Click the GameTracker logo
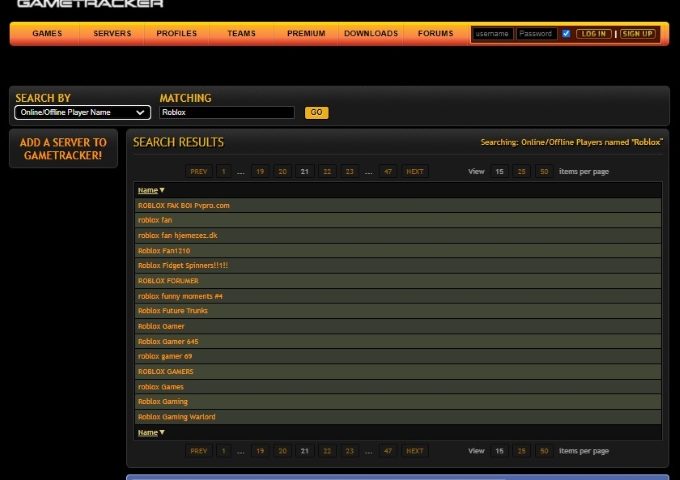The width and height of the screenshot is (680, 480). pos(90,3)
